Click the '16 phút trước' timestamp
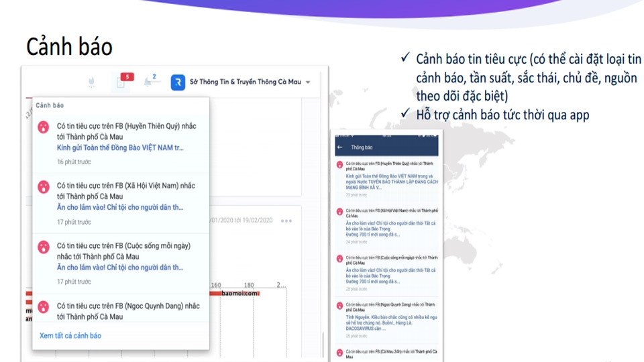 (x=74, y=162)
